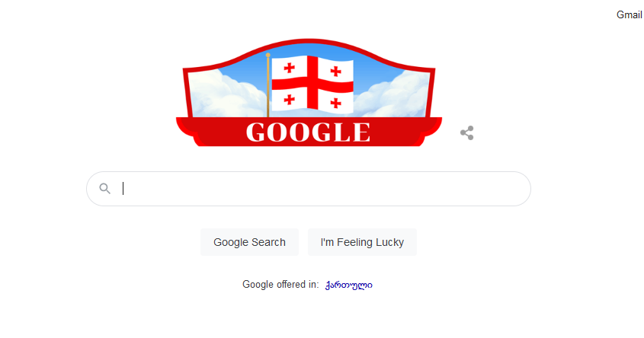The image size is (644, 338).
Task: Open the Gmail link
Action: tap(630, 14)
